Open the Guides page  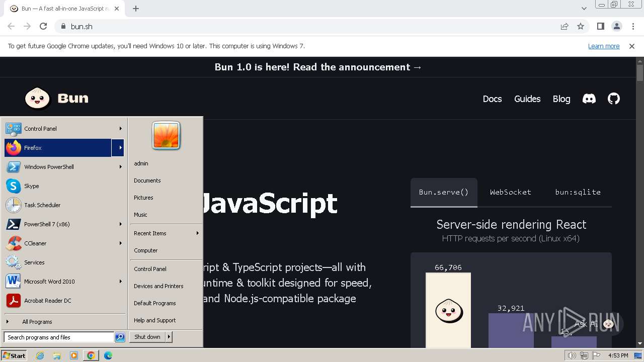click(527, 99)
